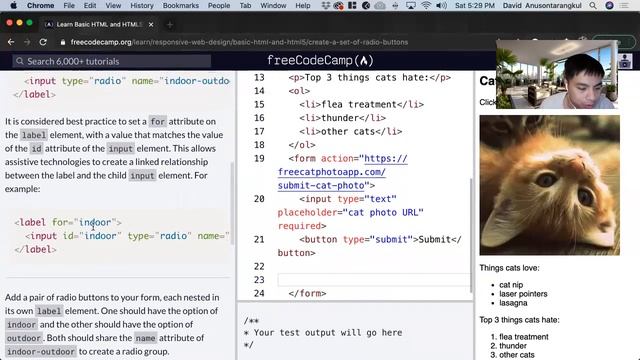Open the Bookmarks menu
Image resolution: width=640 pixels, height=360 pixels.
180,5
